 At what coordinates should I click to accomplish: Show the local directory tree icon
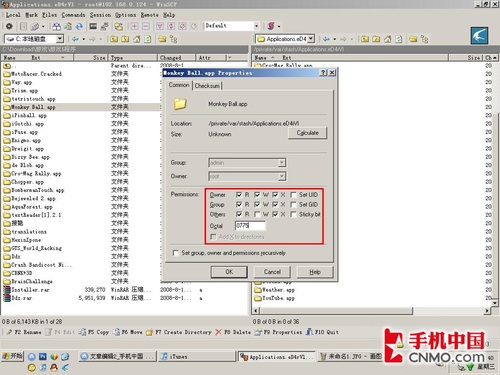pos(173,39)
